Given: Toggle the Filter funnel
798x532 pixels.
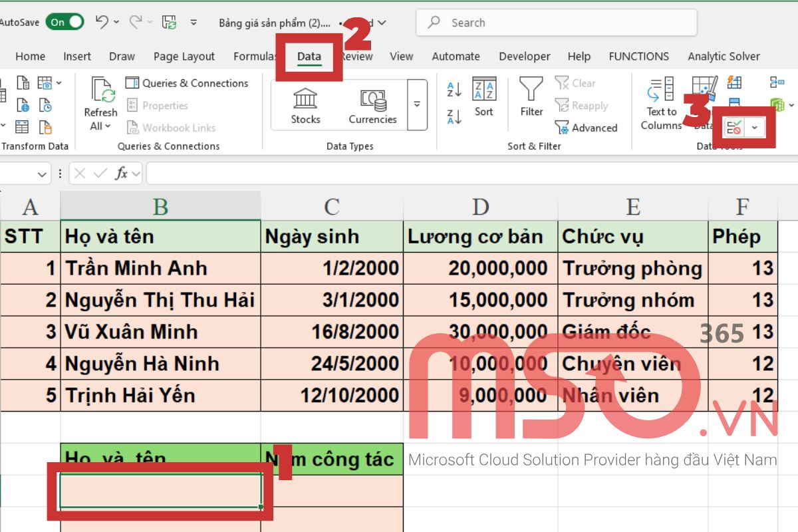Looking at the screenshot, I should [531, 97].
